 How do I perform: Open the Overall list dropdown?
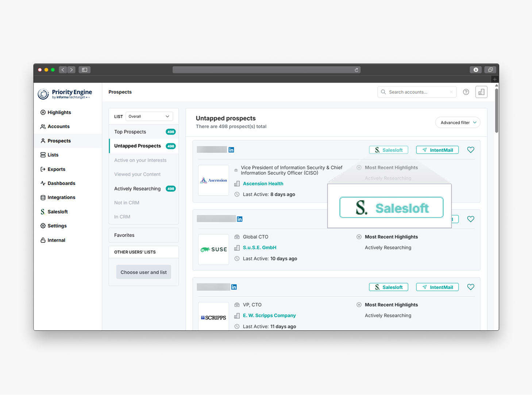pos(149,116)
